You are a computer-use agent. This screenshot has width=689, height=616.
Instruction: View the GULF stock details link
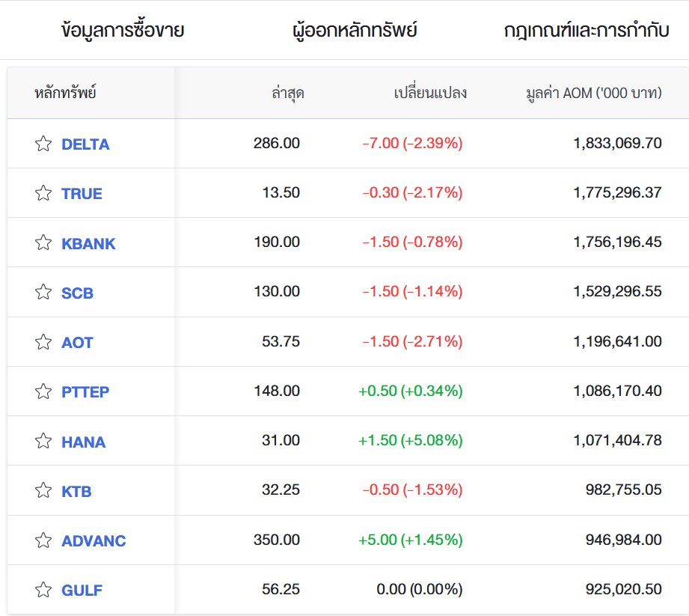click(x=82, y=591)
